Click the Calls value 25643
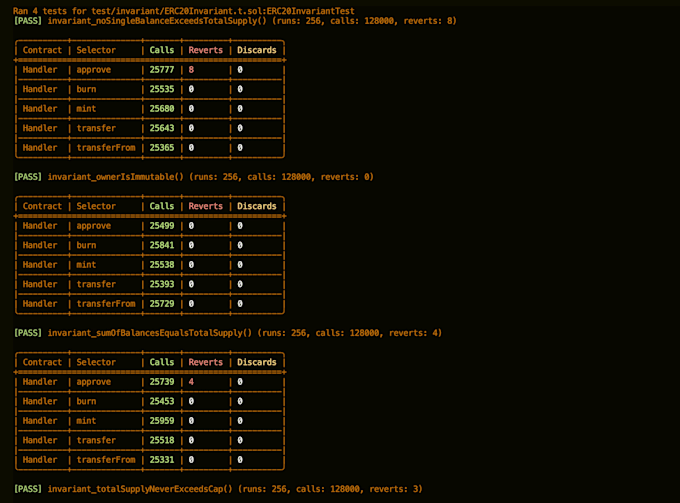 [162, 128]
